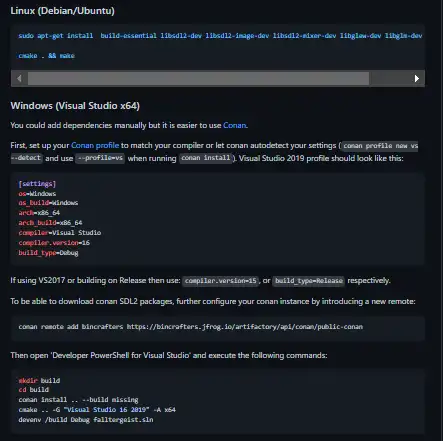Click inline code '--profile=vs'

[100, 158]
